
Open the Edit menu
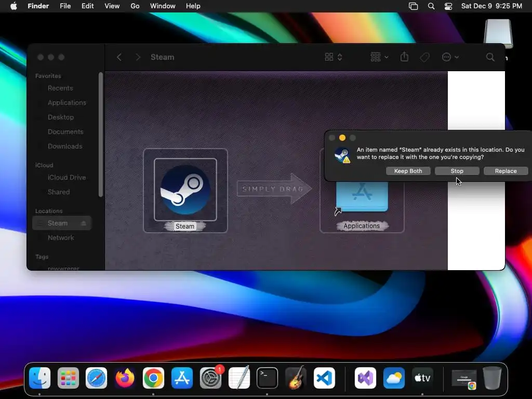[x=87, y=6]
